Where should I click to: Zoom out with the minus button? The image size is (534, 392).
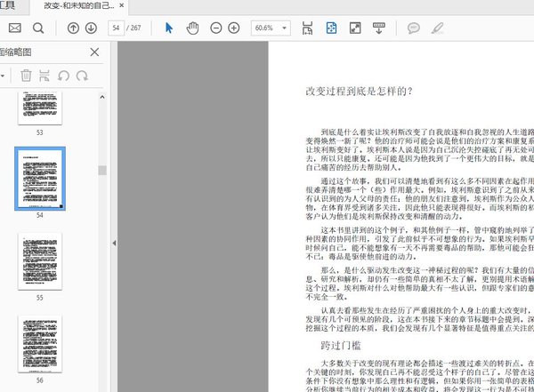coord(218,28)
